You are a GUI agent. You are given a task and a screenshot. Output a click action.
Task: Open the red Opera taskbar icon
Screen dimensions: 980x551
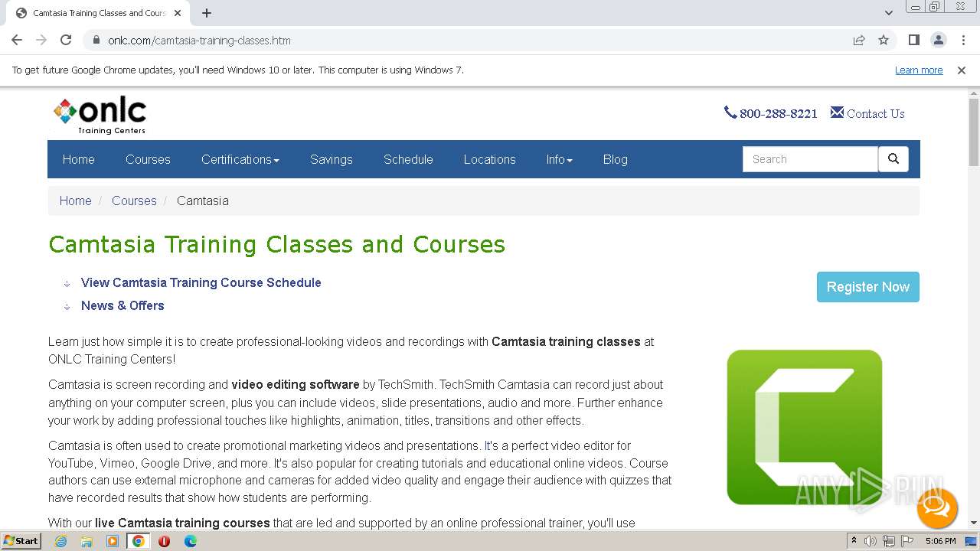pyautogui.click(x=164, y=541)
